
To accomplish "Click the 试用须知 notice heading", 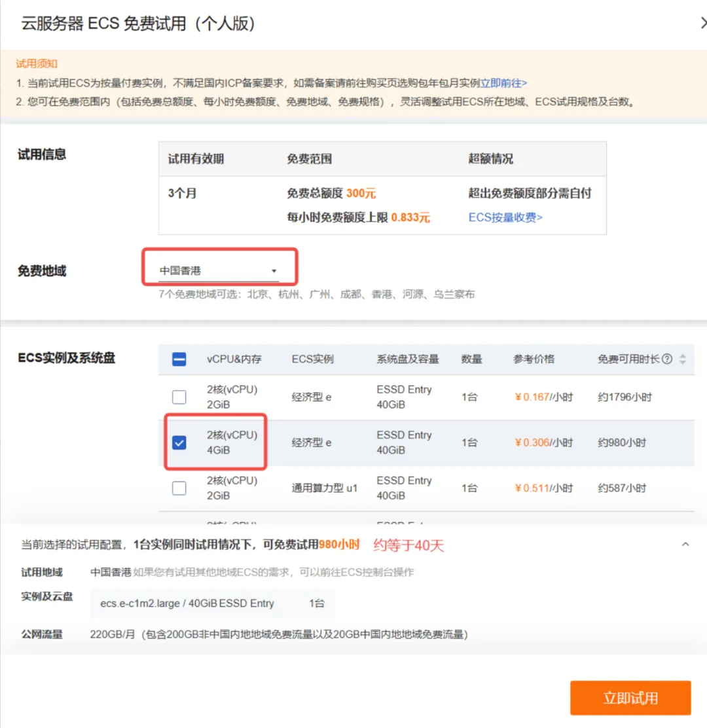I will pos(37,64).
